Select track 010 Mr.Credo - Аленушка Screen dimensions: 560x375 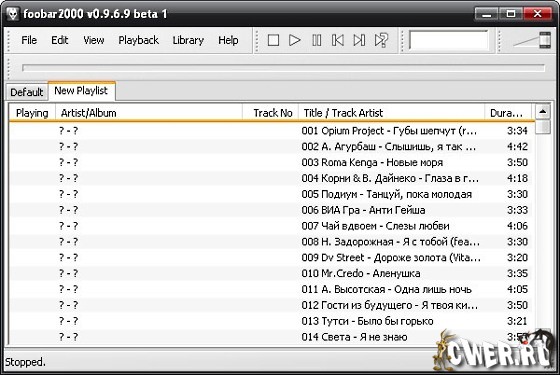coord(270,274)
